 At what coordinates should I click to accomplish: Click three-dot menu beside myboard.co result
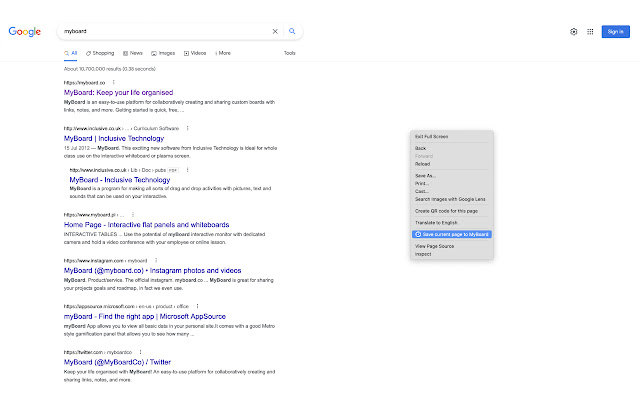tap(113, 82)
